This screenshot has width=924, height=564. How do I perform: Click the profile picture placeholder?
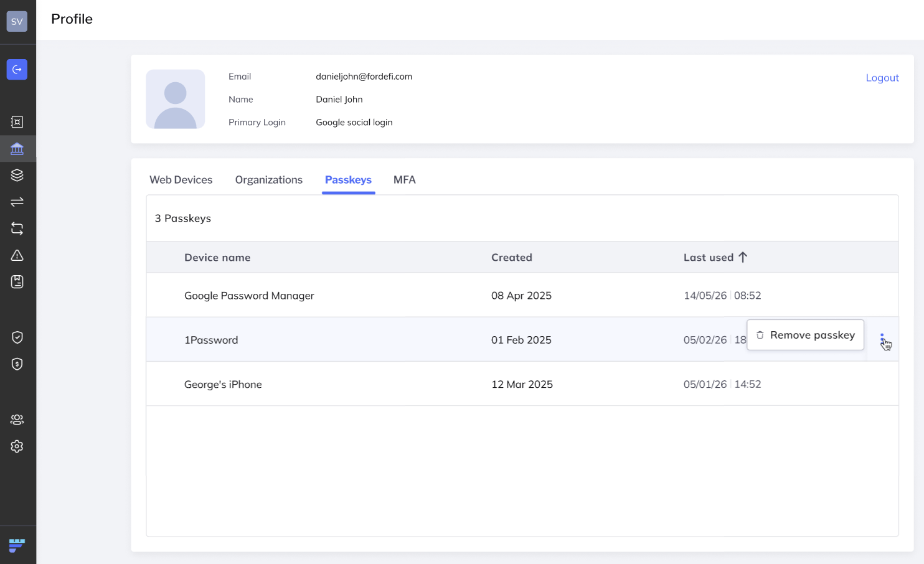(176, 99)
